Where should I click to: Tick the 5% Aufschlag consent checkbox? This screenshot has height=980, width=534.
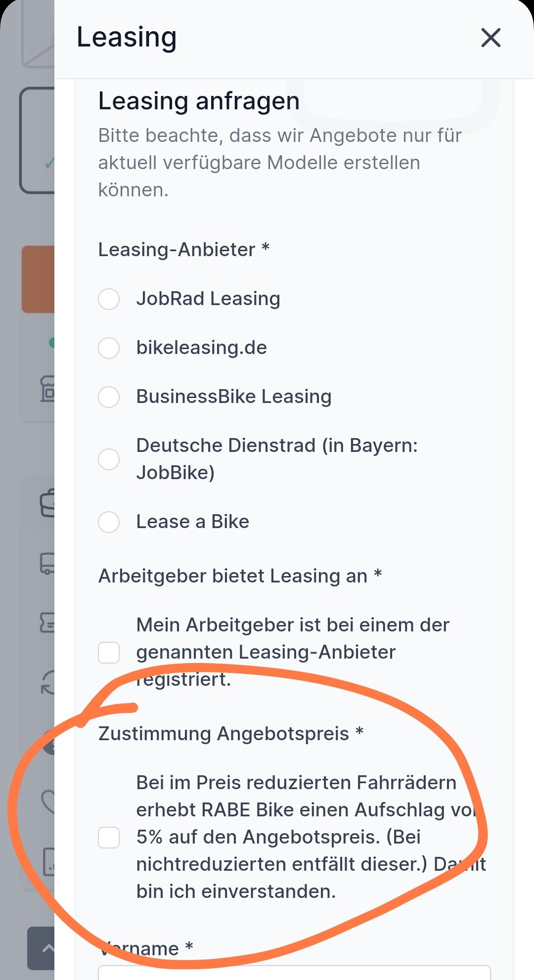tap(109, 838)
